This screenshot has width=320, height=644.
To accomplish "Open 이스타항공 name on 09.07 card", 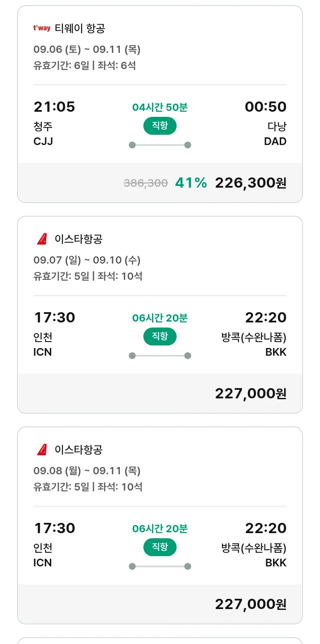I will click(79, 239).
